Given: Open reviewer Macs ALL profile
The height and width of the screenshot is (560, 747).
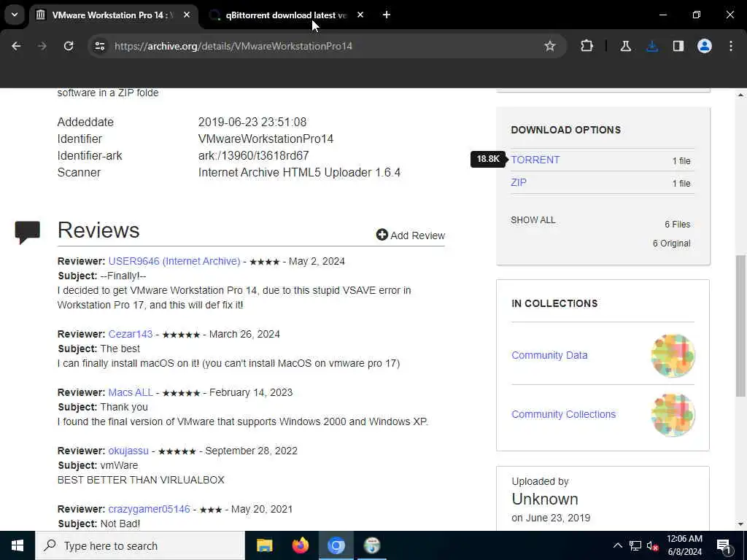Looking at the screenshot, I should (x=131, y=392).
